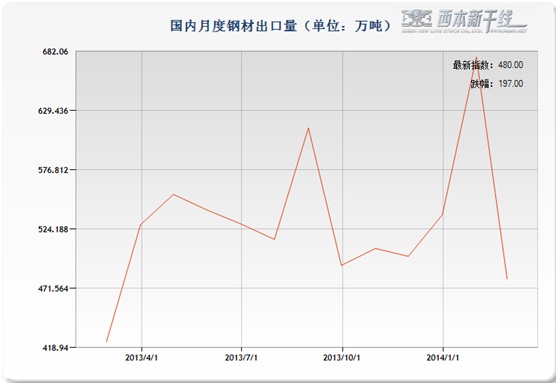This screenshot has width=560, height=386.
Task: Select the 2013/7/1 x-axis label
Action: pyautogui.click(x=241, y=358)
